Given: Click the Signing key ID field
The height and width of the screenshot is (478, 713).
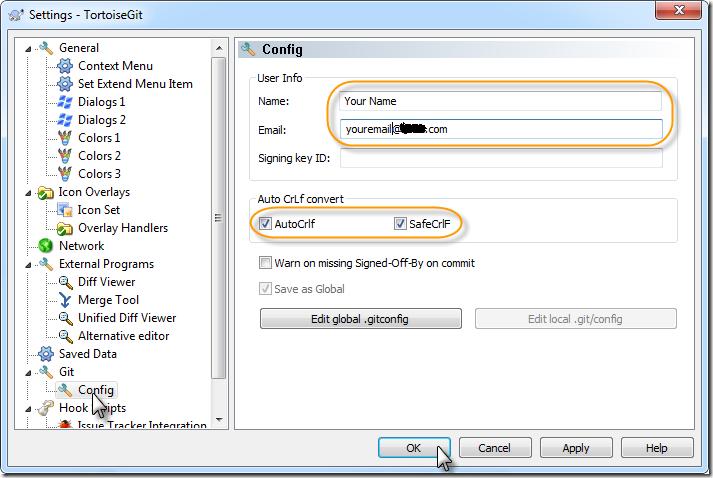Looking at the screenshot, I should [501, 158].
